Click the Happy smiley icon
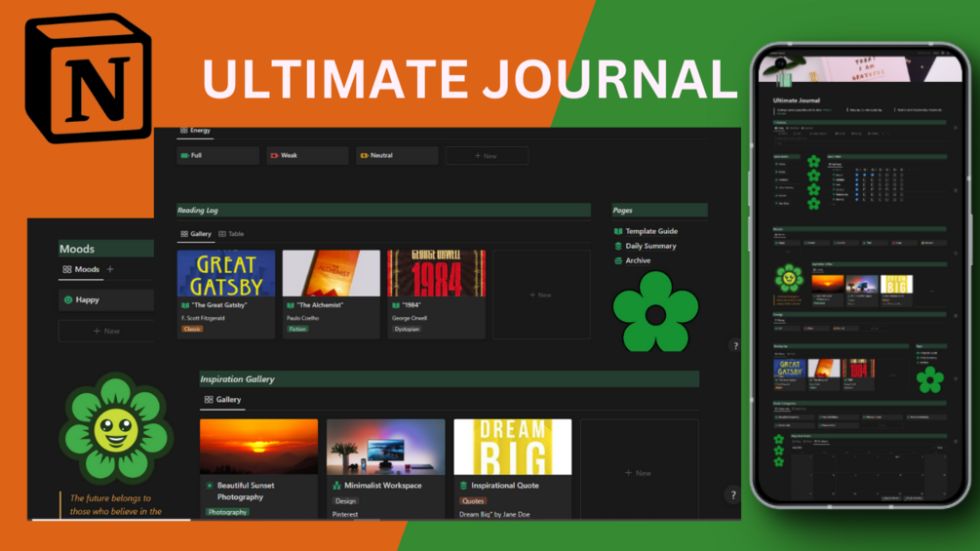Image resolution: width=980 pixels, height=551 pixels. [68, 299]
